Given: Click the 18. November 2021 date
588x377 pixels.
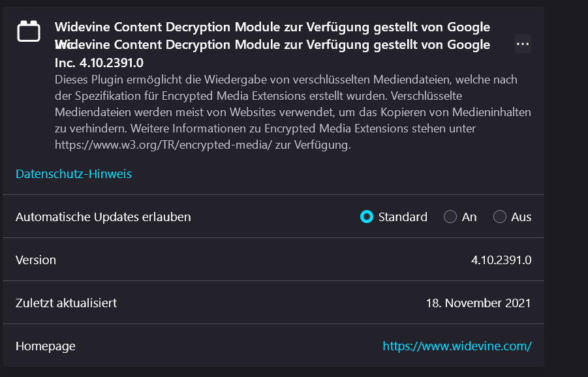Looking at the screenshot, I should click(x=478, y=303).
